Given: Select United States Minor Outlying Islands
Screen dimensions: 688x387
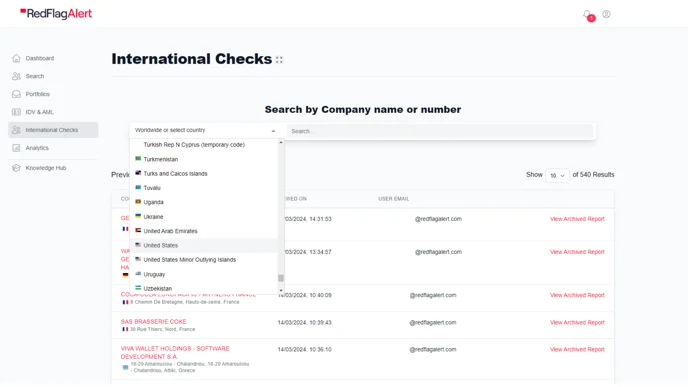Looking at the screenshot, I should click(204, 260).
